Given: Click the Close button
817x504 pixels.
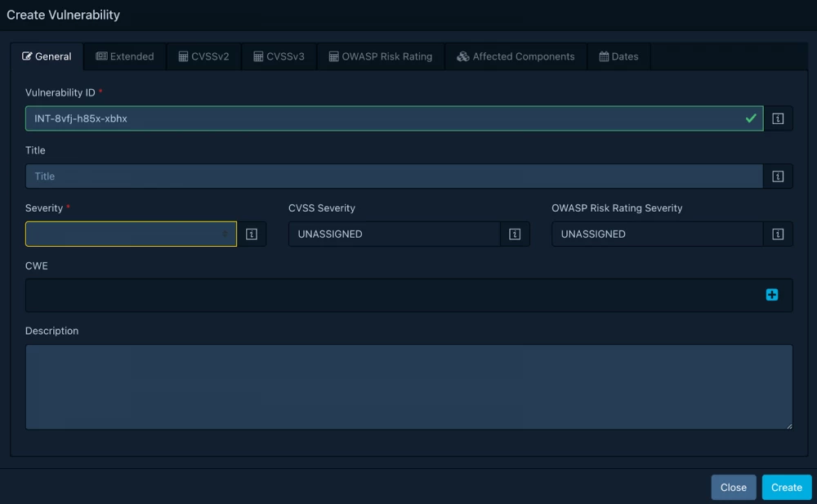Looking at the screenshot, I should 733,487.
